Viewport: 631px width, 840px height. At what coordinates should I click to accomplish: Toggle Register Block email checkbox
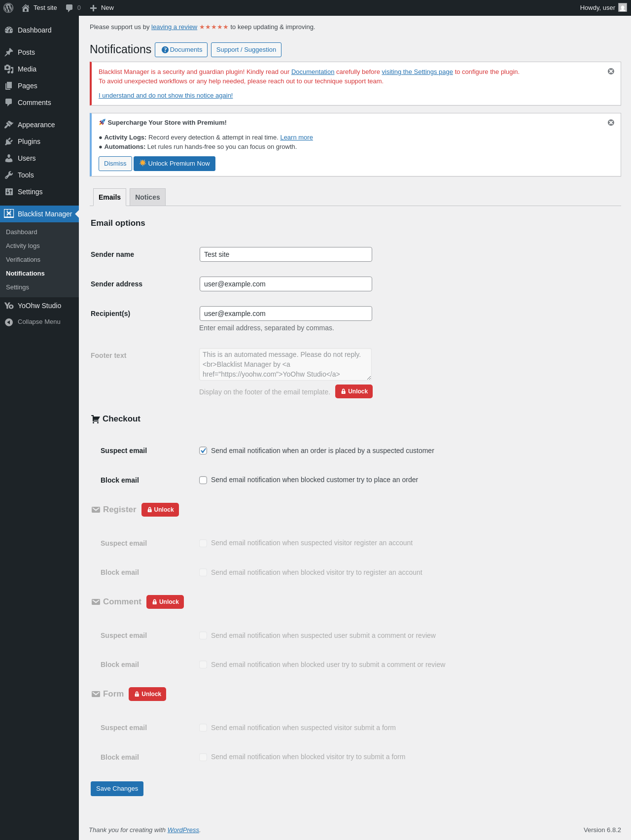(203, 572)
